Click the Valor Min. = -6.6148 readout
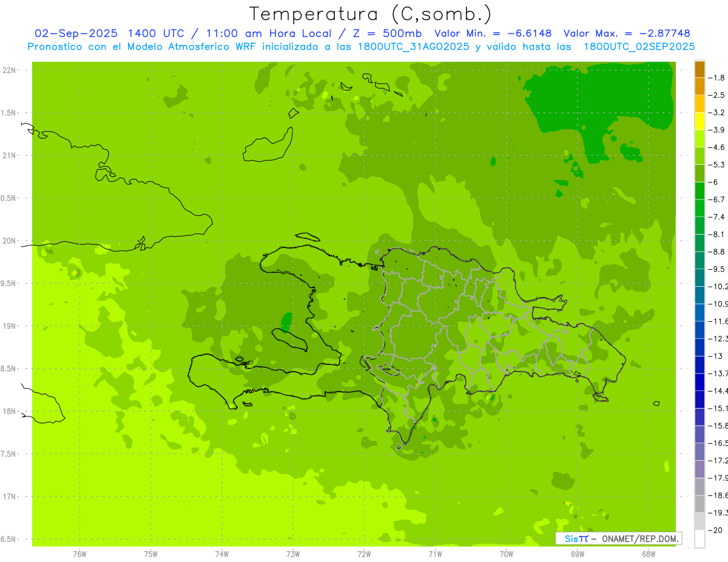 tap(493, 33)
